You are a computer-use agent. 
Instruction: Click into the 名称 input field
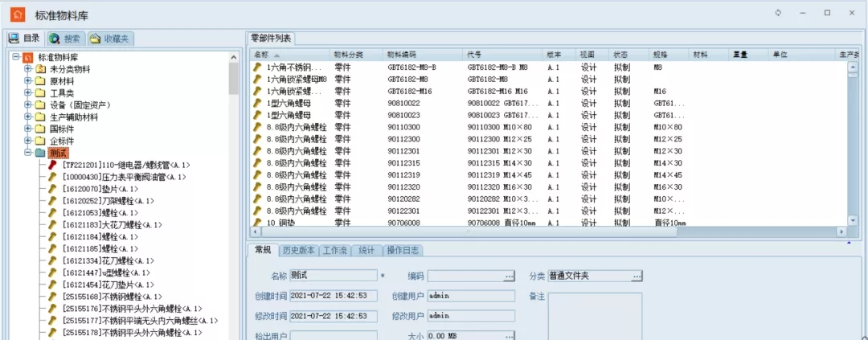[x=333, y=276]
